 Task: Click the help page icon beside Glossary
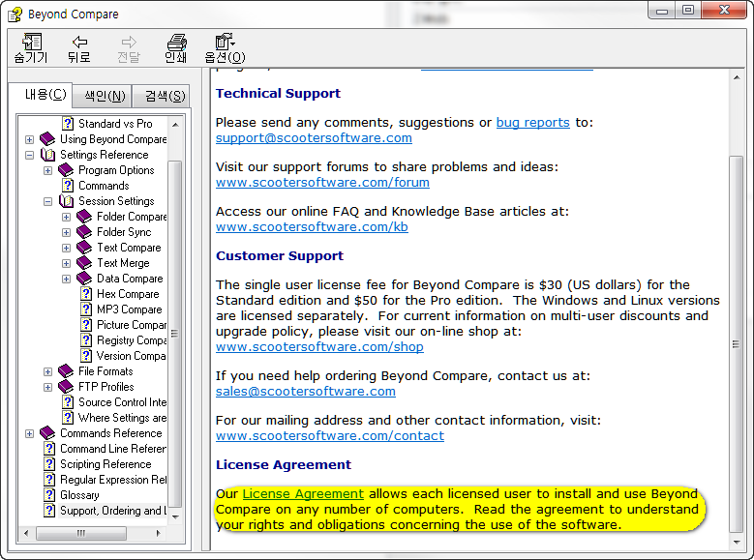(49, 495)
